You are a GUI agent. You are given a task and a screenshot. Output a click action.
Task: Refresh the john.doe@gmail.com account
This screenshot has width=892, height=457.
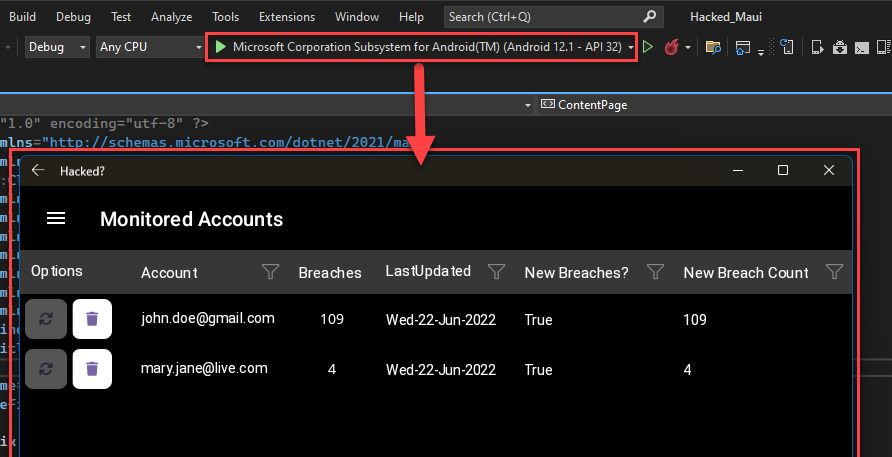pyautogui.click(x=46, y=319)
